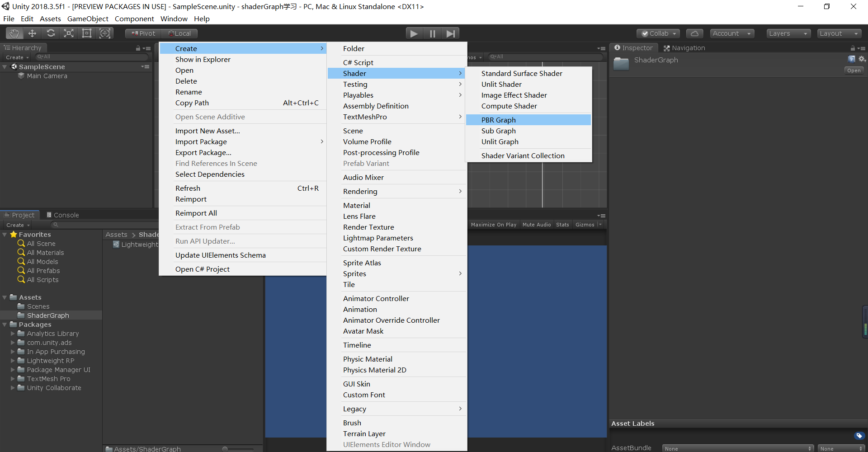Open the GameObject menu
This screenshot has width=868, height=452.
click(88, 19)
